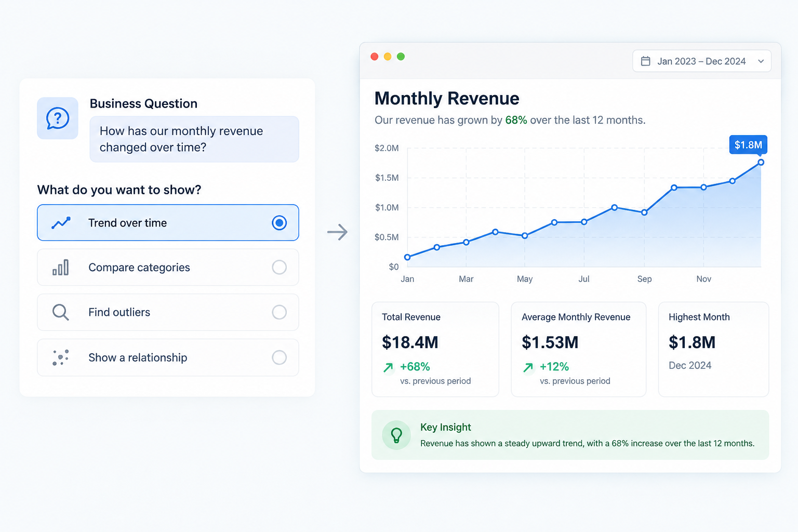
Task: Click the green 68% text in the subtitle
Action: [x=516, y=120]
